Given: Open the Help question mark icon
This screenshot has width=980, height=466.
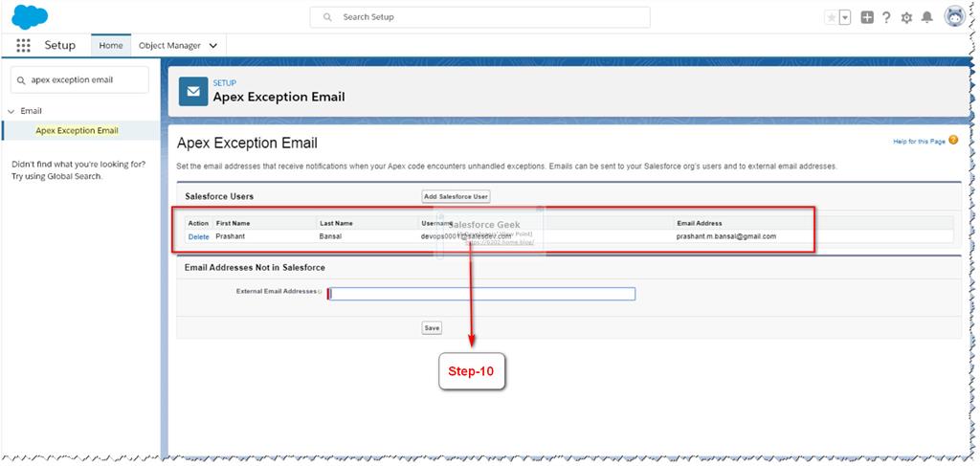Looking at the screenshot, I should tap(886, 17).
